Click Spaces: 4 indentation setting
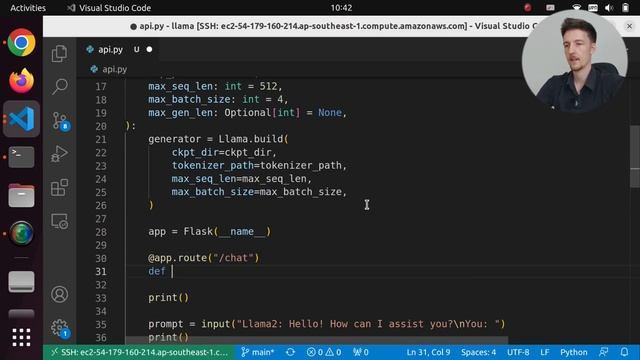The image size is (640, 360). pos(478,352)
